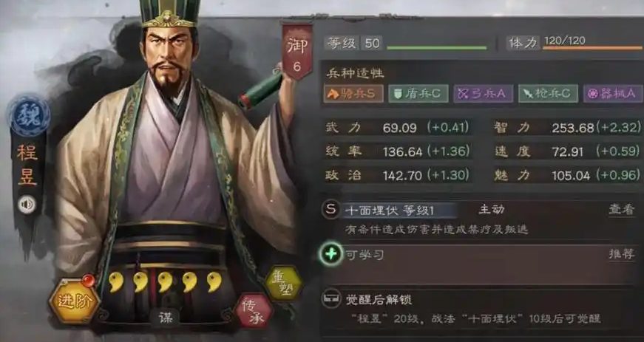Expand the 可学习 skill row
Screen dimensions: 644x342
[481, 265]
